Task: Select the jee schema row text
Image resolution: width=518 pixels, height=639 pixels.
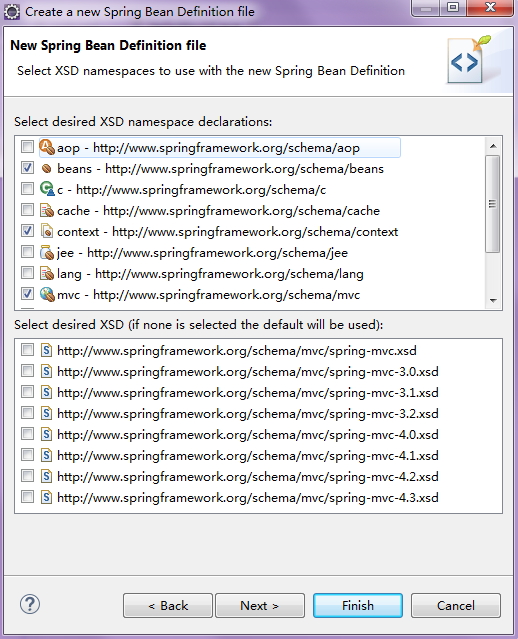Action: coord(203,252)
